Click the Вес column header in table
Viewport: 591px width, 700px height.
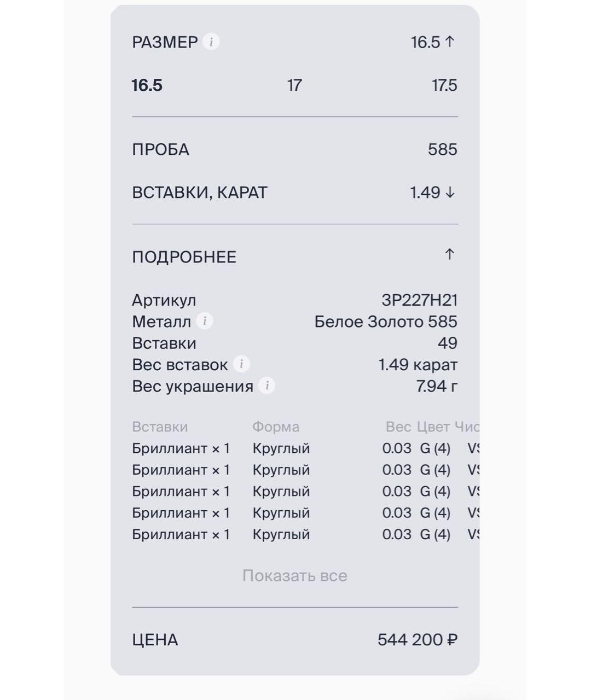coord(398,427)
